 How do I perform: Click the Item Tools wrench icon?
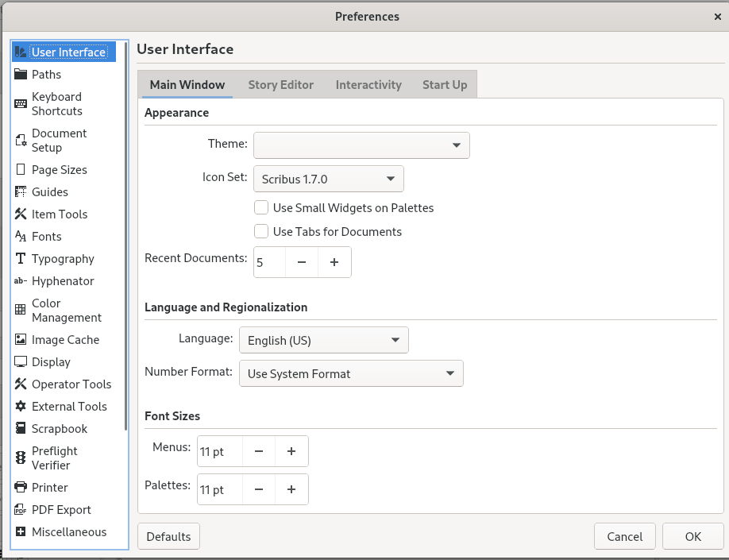21,214
